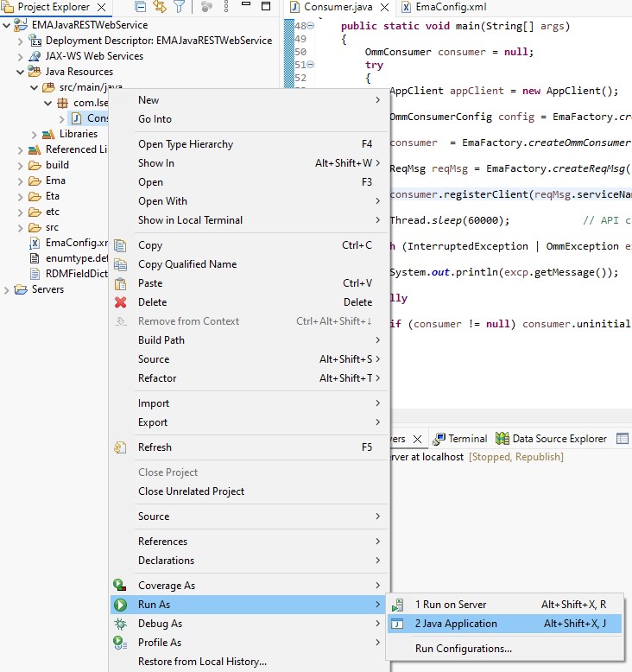
Task: Click the Refresh icon in menu
Action: [x=120, y=447]
